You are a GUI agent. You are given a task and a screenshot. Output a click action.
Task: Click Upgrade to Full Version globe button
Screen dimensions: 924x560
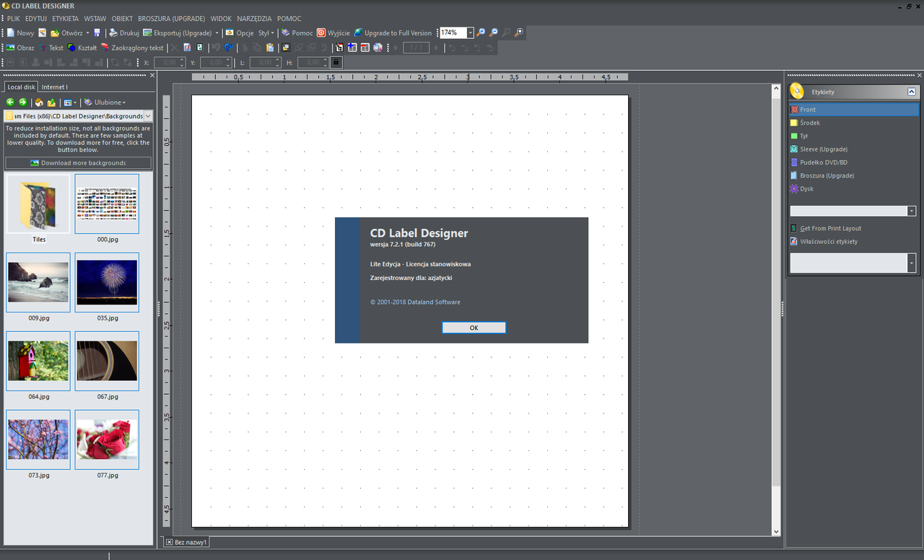pyautogui.click(x=393, y=32)
